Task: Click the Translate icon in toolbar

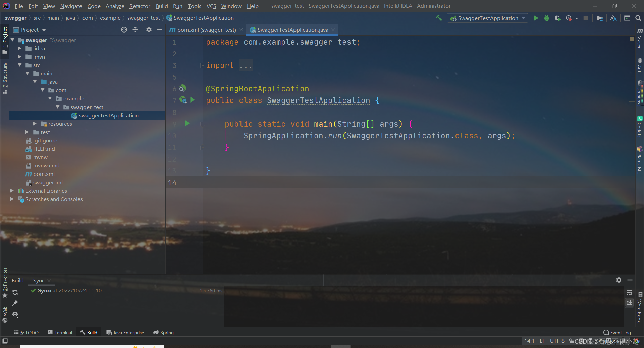Action: pos(613,18)
